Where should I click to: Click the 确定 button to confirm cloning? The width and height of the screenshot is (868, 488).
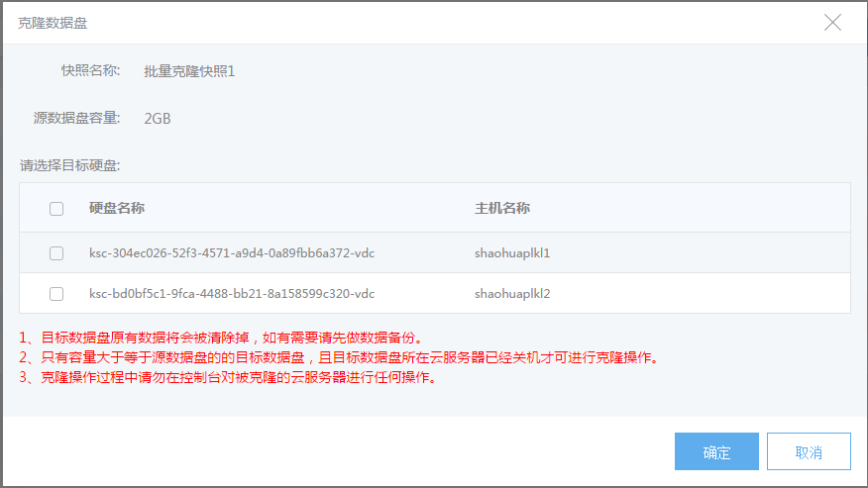tap(716, 452)
